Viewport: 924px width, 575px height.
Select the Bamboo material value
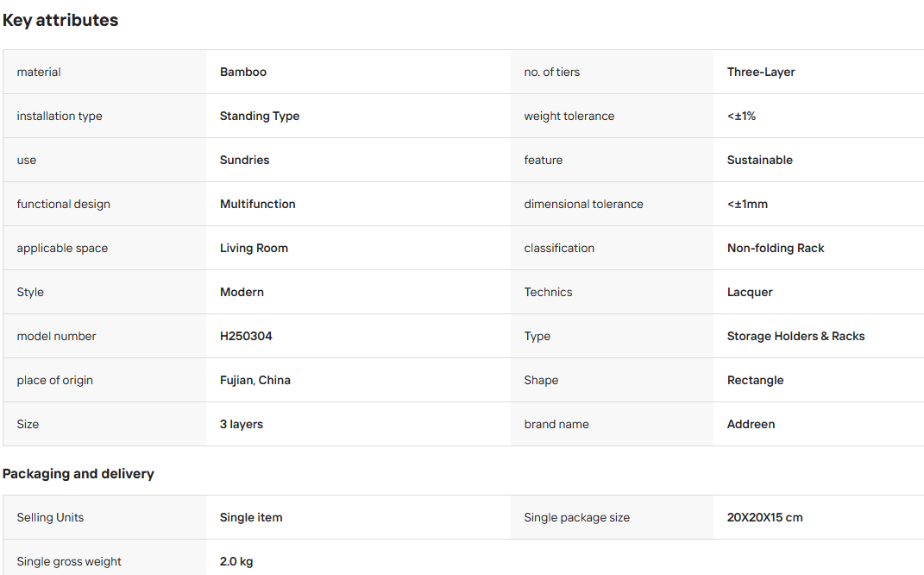pos(242,72)
